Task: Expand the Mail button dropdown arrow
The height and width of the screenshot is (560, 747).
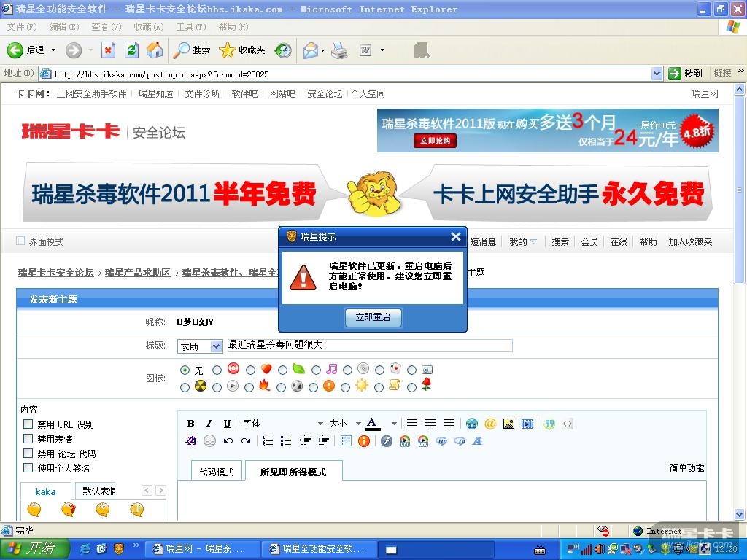Action: click(x=323, y=50)
